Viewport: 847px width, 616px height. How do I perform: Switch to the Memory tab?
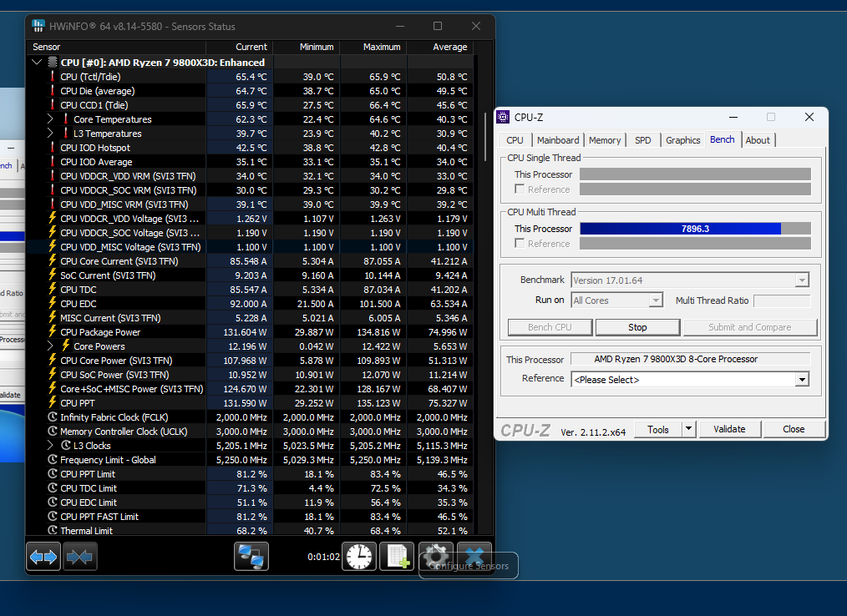click(x=605, y=140)
